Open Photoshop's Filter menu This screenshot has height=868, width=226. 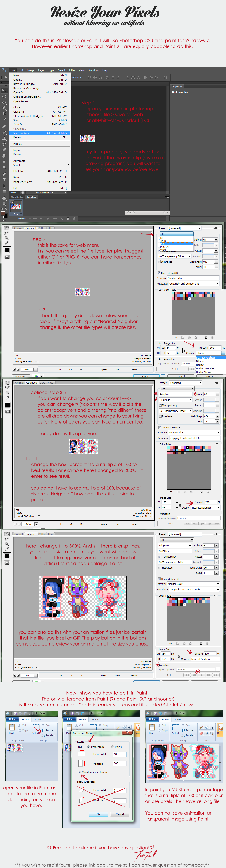pos(72,70)
